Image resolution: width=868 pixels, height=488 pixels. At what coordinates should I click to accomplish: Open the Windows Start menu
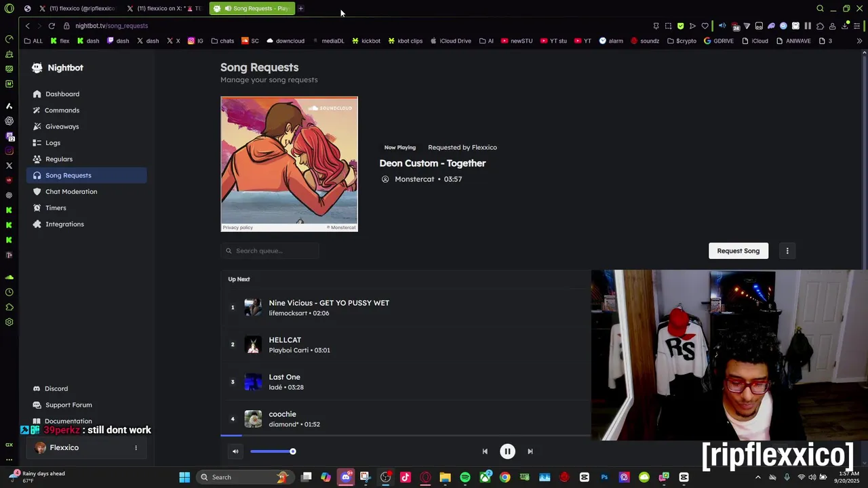184,477
